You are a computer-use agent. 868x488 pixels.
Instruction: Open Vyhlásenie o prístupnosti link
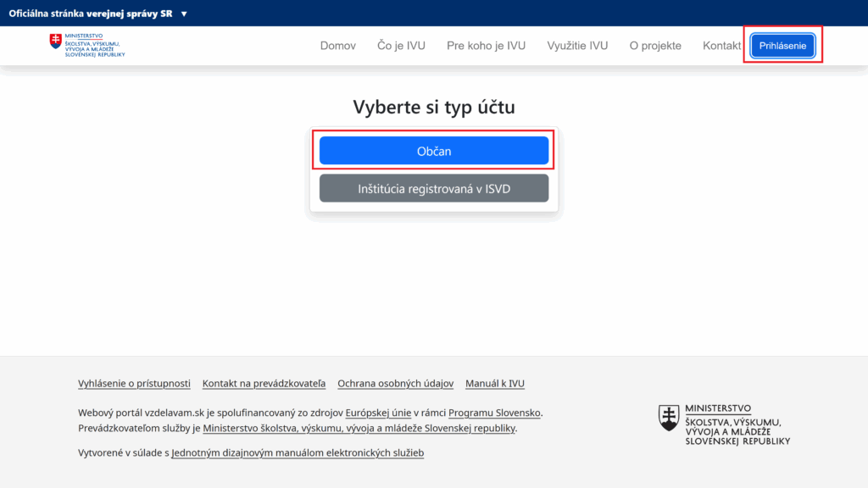click(134, 383)
